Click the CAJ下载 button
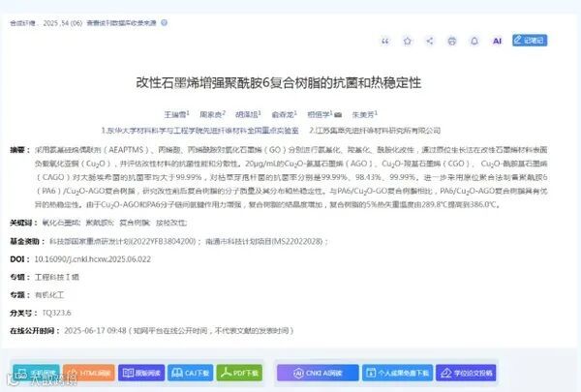This screenshot has height=392, width=581. click(190, 373)
